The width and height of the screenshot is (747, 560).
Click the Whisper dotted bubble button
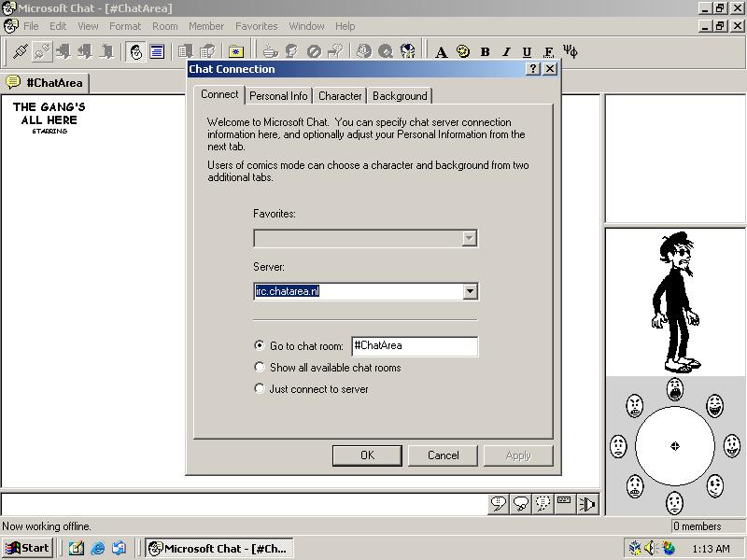pyautogui.click(x=543, y=505)
